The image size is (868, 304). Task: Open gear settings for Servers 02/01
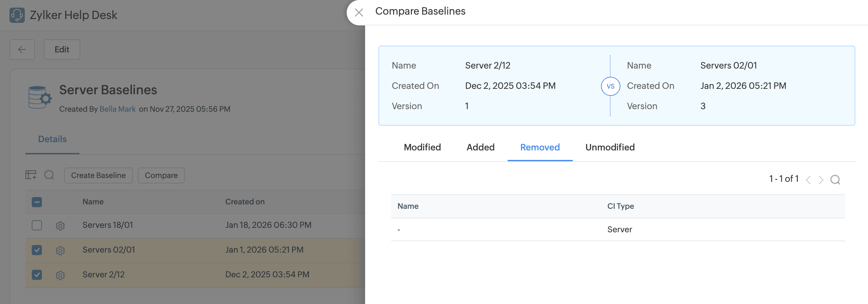[60, 250]
